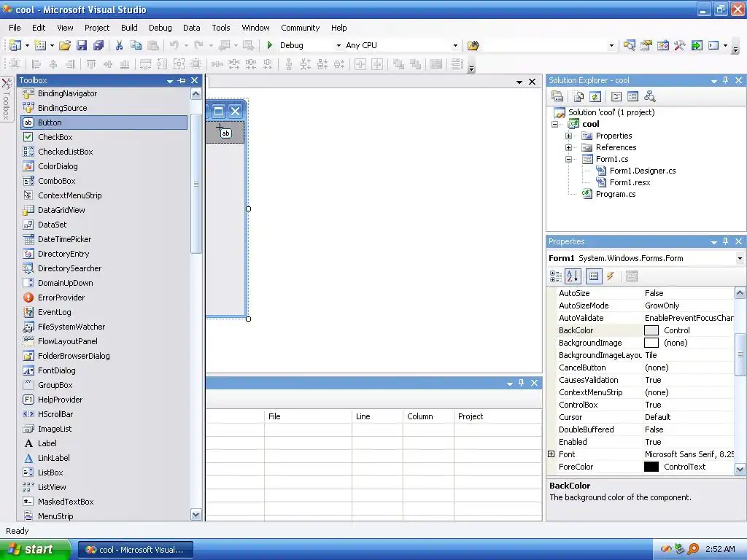Open Toolbox window position dropdown arrow

coord(169,81)
